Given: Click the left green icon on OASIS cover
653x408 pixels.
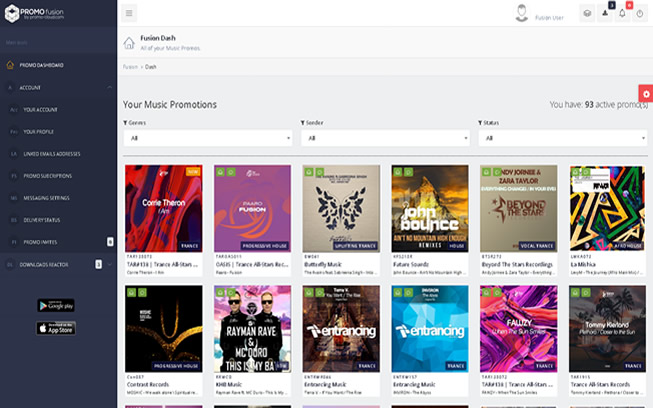Looking at the screenshot, I should (x=220, y=172).
